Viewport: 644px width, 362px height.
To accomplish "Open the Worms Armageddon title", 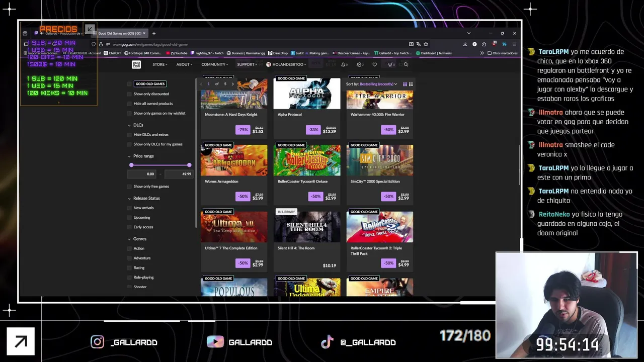I will pyautogui.click(x=221, y=182).
